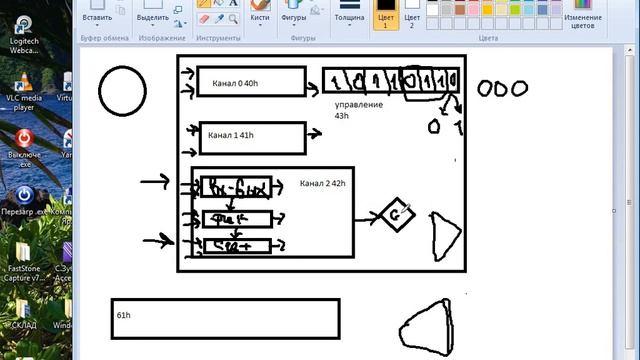Click the 'Канал 0 40h' text on canvas
Viewport: 640px width, 360px height.
point(235,83)
